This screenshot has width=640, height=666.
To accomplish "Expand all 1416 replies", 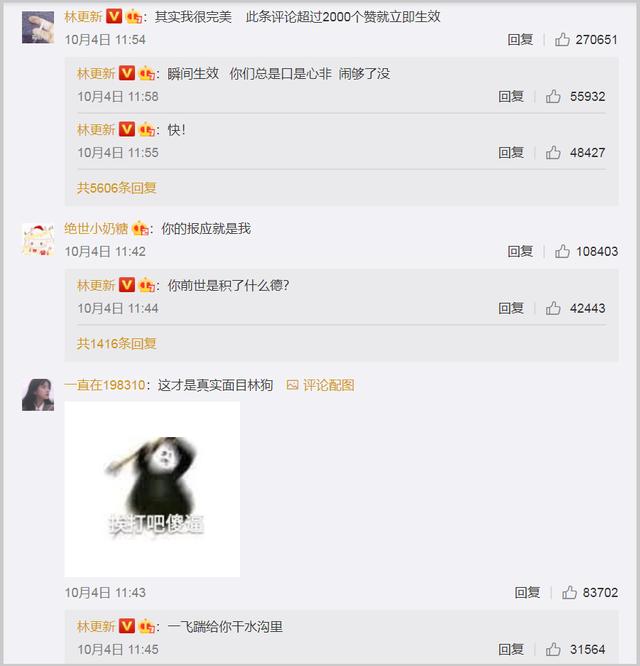I will 117,343.
